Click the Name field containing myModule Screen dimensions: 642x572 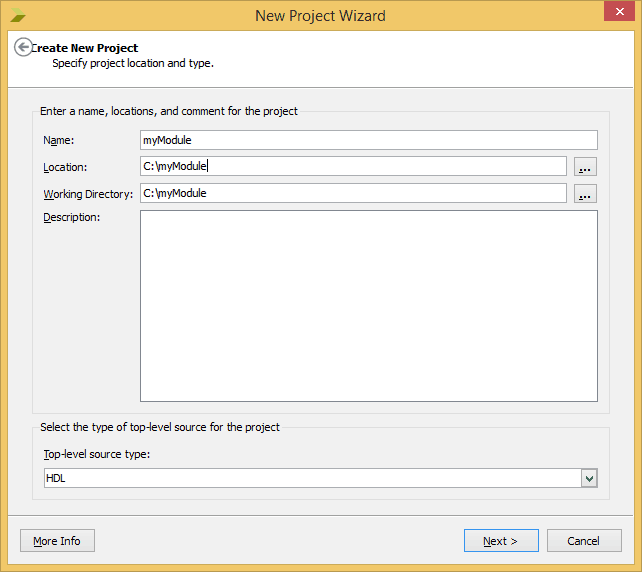368,140
